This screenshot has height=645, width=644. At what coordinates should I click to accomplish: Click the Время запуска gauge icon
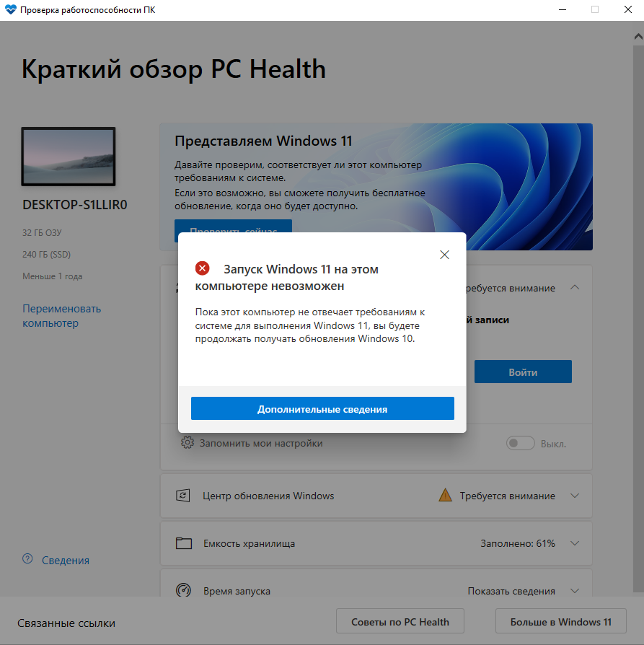click(183, 590)
